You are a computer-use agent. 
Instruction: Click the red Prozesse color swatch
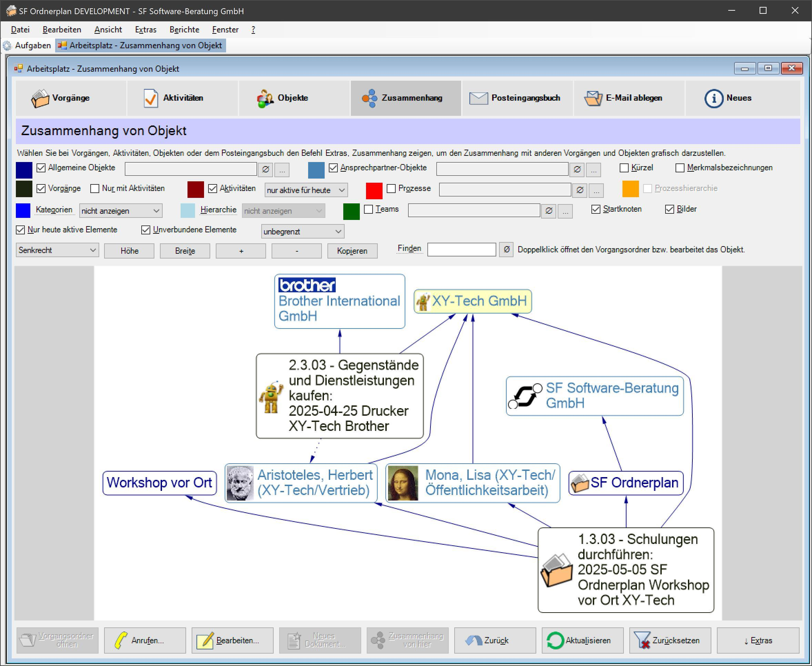(374, 191)
